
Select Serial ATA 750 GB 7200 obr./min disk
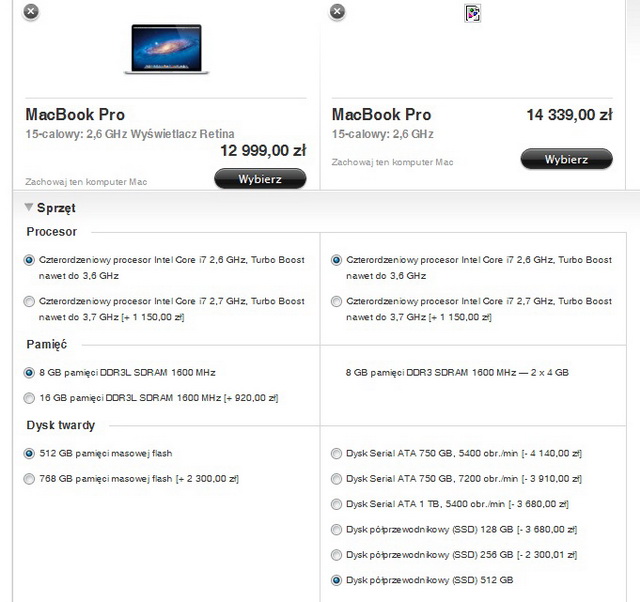click(x=336, y=479)
